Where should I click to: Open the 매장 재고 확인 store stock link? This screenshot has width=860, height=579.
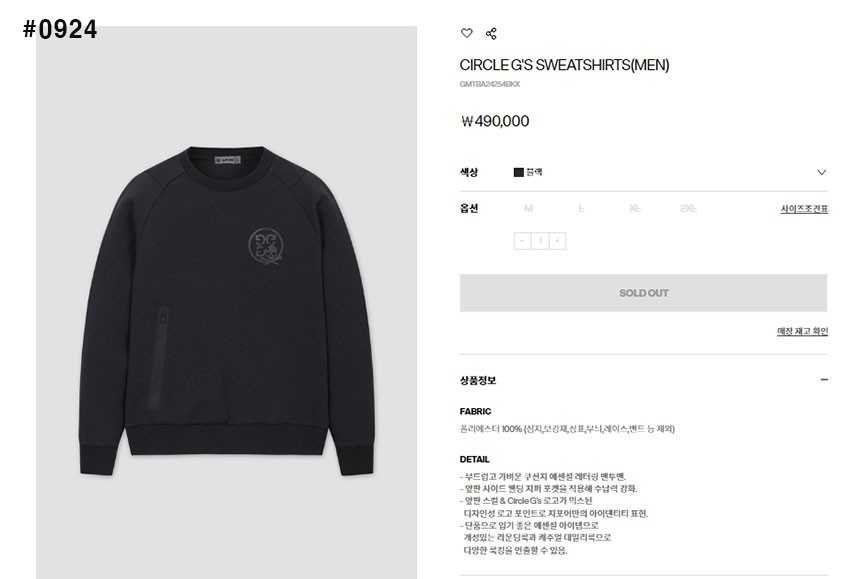(x=802, y=331)
